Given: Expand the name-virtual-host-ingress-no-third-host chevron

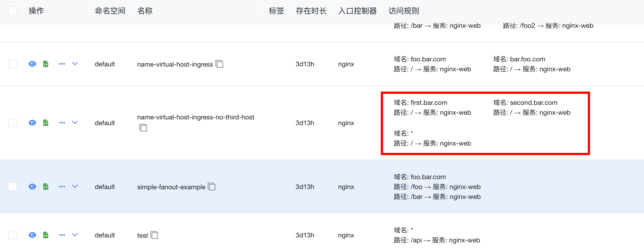Looking at the screenshot, I should tap(75, 123).
